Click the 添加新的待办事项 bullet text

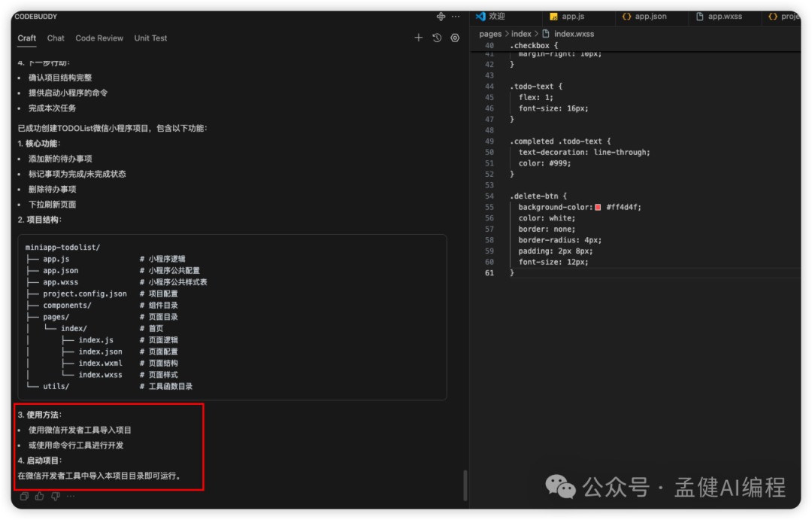click(x=60, y=160)
